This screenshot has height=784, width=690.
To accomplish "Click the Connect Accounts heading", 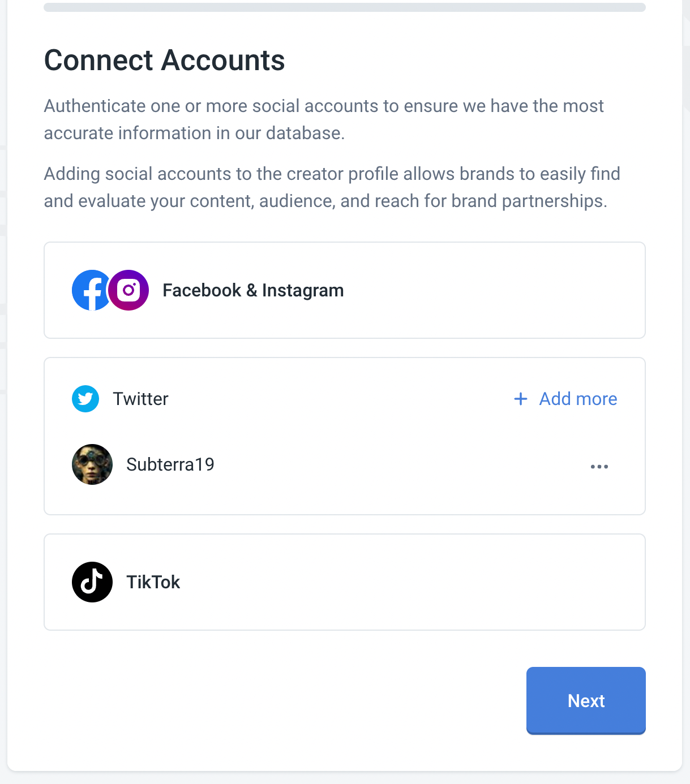I will 165,60.
